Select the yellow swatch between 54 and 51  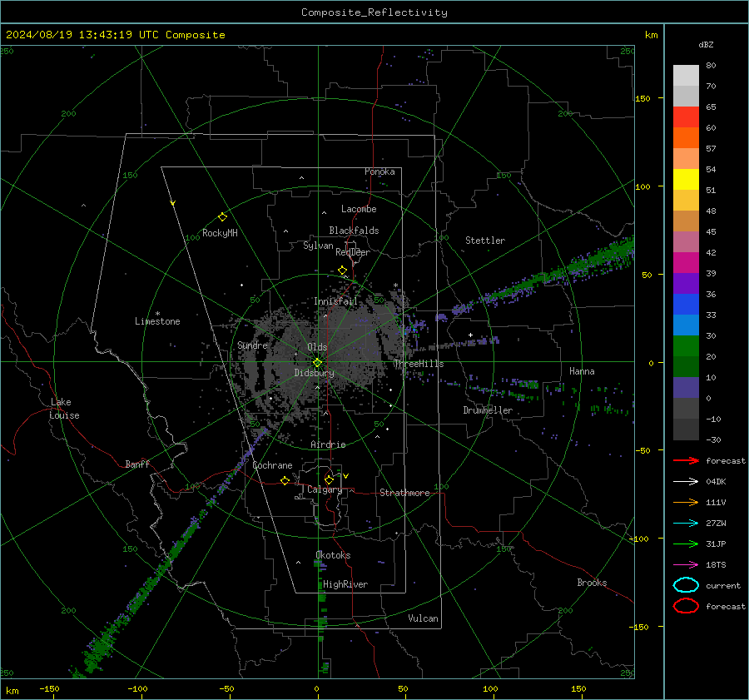[686, 180]
